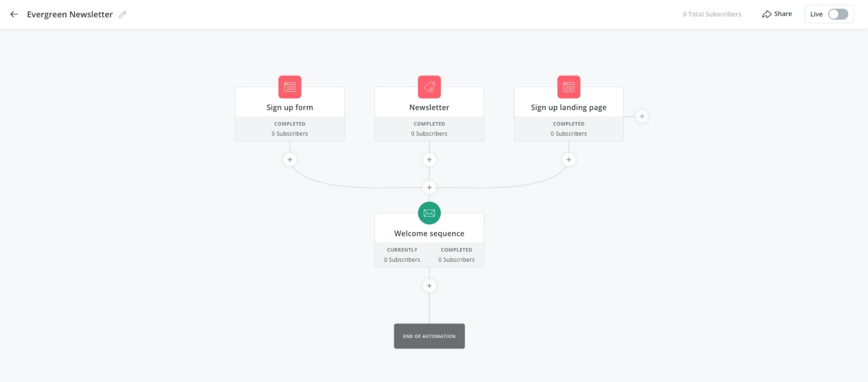Screen dimensions: 868x382
Task: Add new entry point right of landing page
Action: [x=641, y=116]
